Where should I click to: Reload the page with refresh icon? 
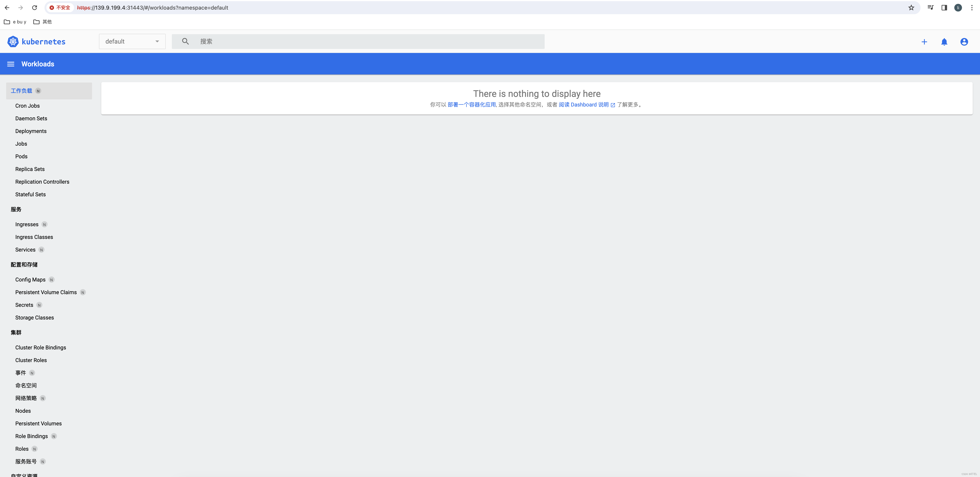point(34,8)
